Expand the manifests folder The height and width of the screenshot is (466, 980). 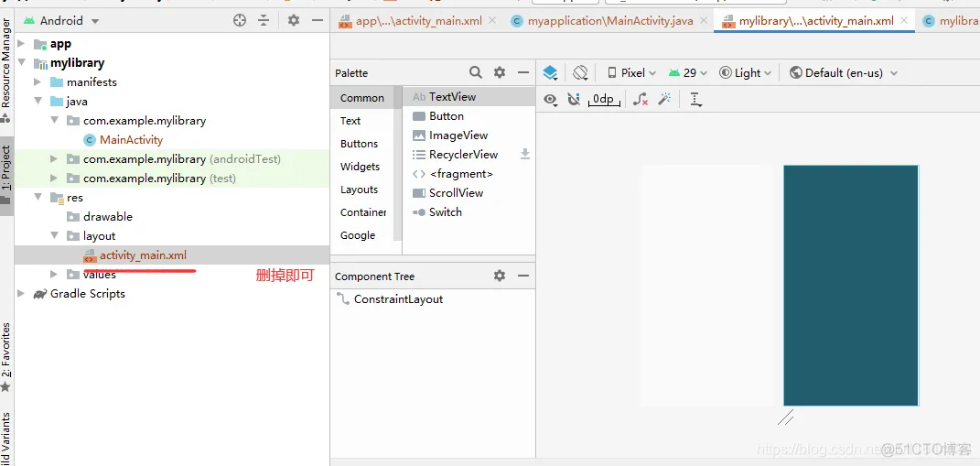point(38,82)
